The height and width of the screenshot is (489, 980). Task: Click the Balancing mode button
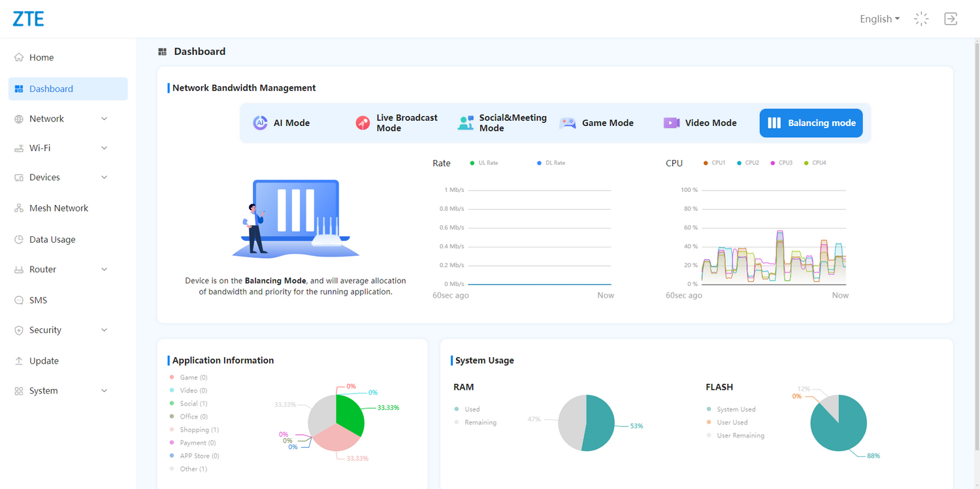pos(811,123)
